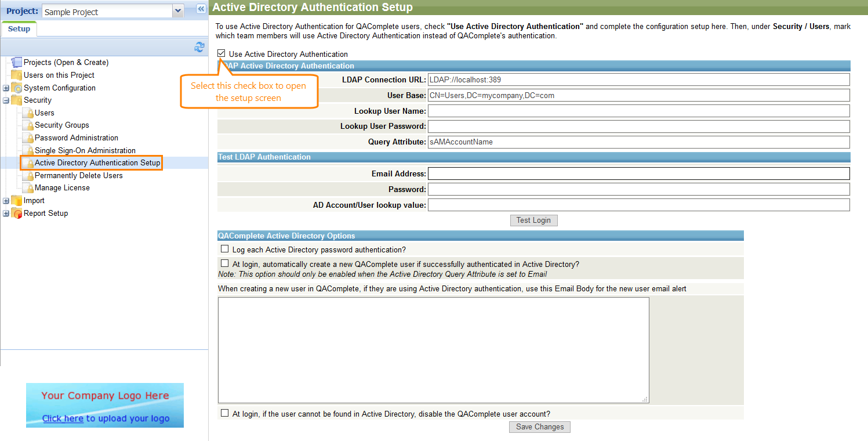Click the Import folder icon

point(16,201)
